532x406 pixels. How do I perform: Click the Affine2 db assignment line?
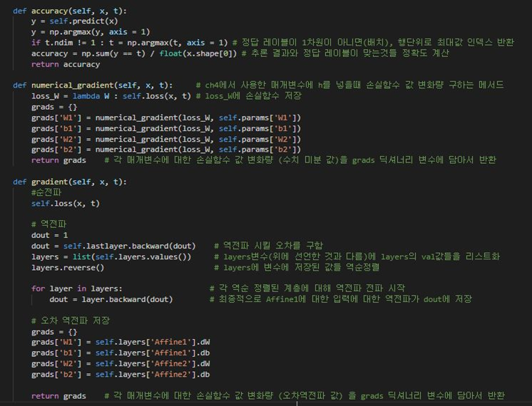121,375
